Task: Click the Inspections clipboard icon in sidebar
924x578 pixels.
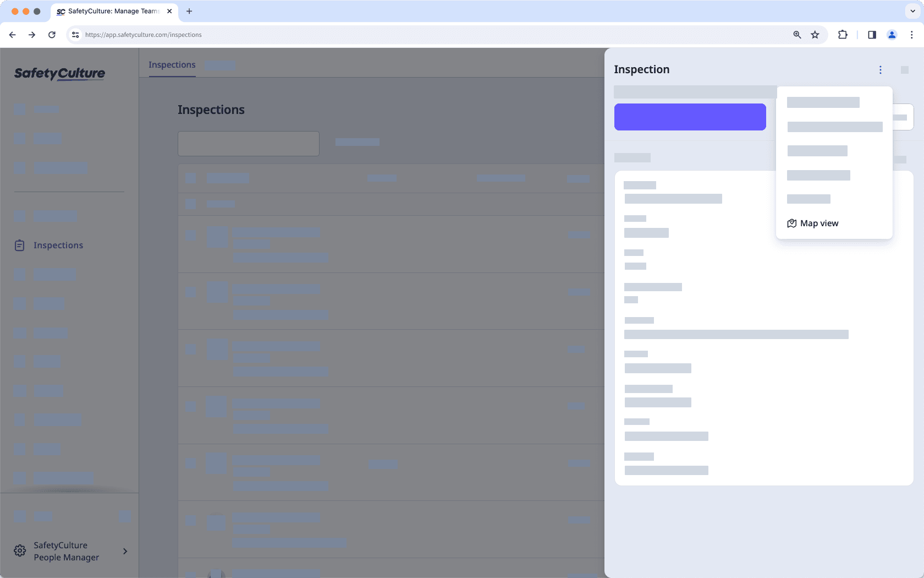Action: 19,245
